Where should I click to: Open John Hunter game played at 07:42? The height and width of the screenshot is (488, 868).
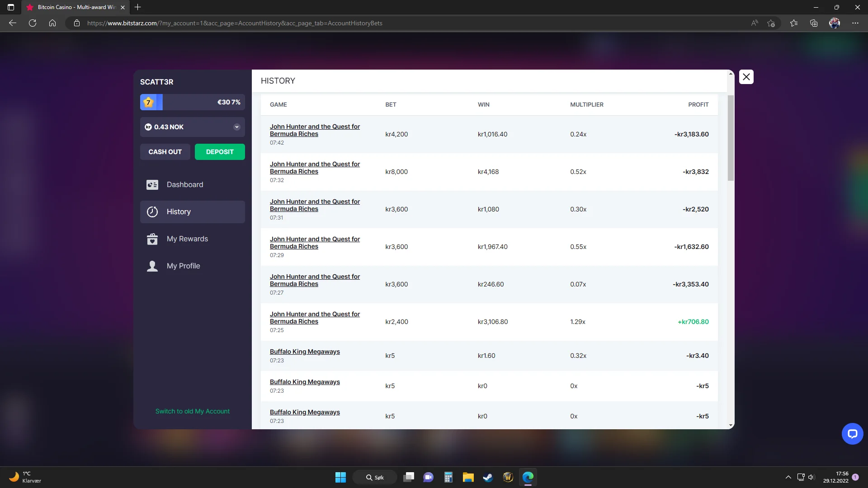315,130
